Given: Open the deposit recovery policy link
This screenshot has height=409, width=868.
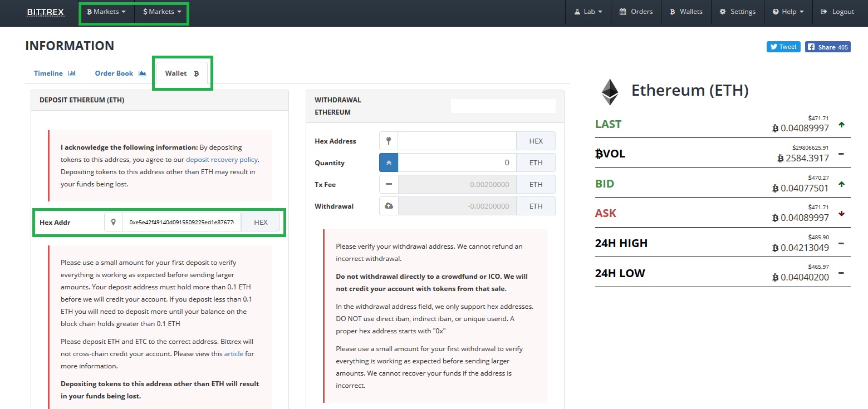Looking at the screenshot, I should [222, 160].
